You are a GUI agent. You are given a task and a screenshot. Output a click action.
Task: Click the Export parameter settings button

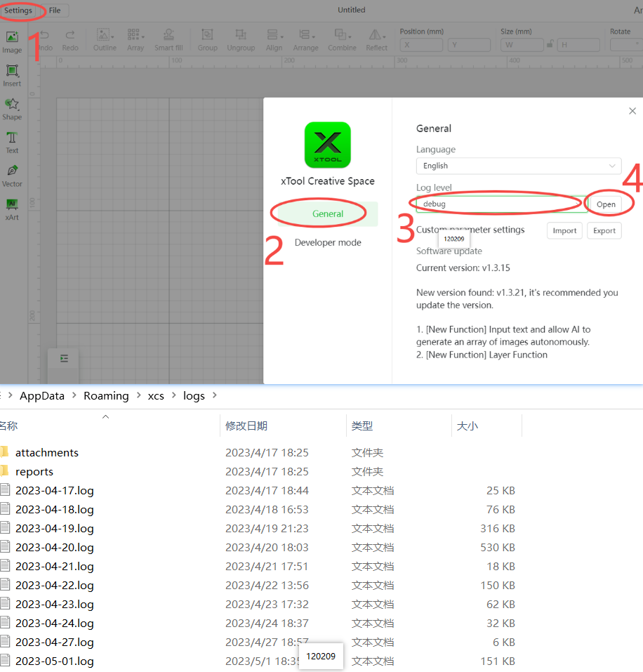(604, 230)
